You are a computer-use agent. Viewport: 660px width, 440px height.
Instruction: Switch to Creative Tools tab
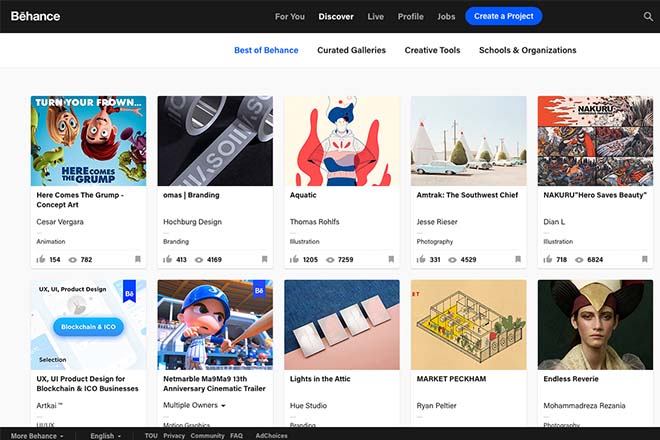click(x=432, y=50)
